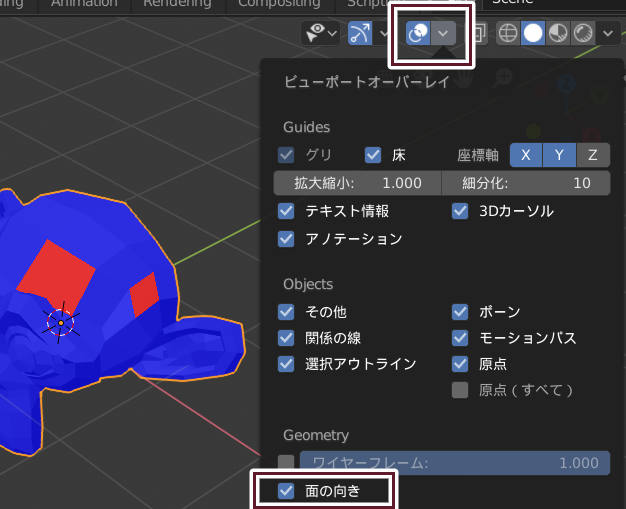The image size is (626, 509).
Task: Switch to material preview shading
Action: [x=557, y=33]
